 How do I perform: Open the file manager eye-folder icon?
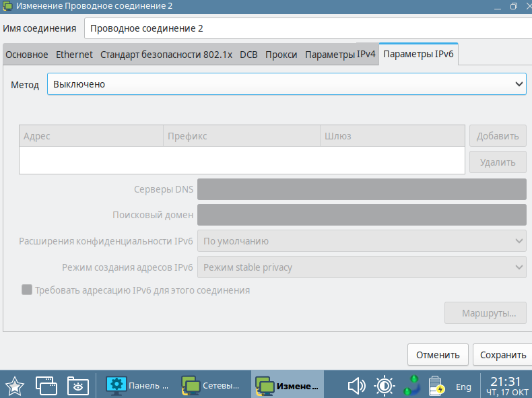[x=77, y=386]
